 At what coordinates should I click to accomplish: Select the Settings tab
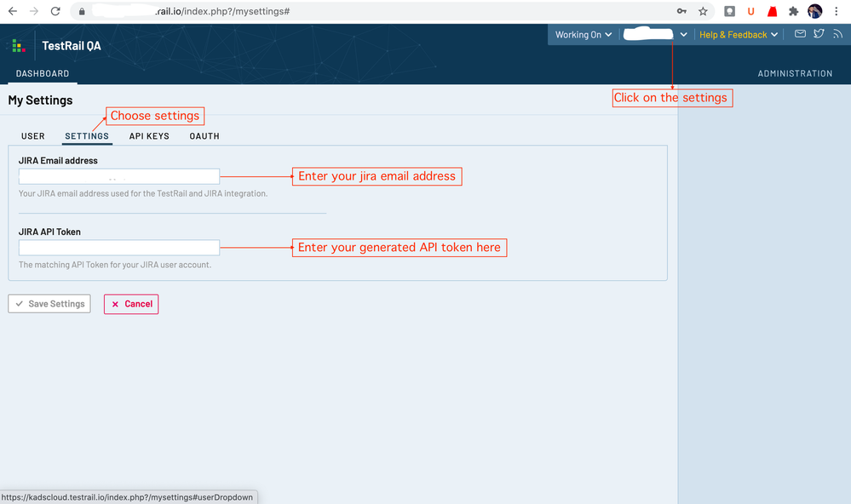point(87,136)
